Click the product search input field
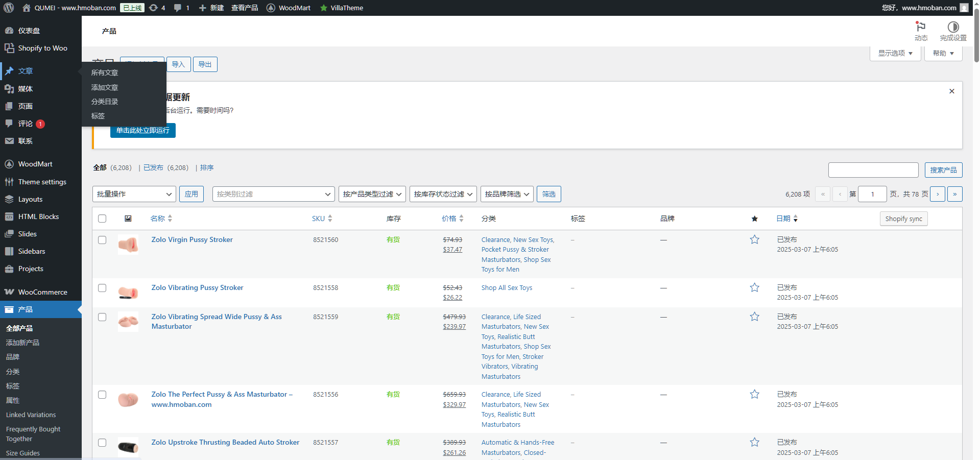This screenshot has height=460, width=980. click(x=873, y=170)
